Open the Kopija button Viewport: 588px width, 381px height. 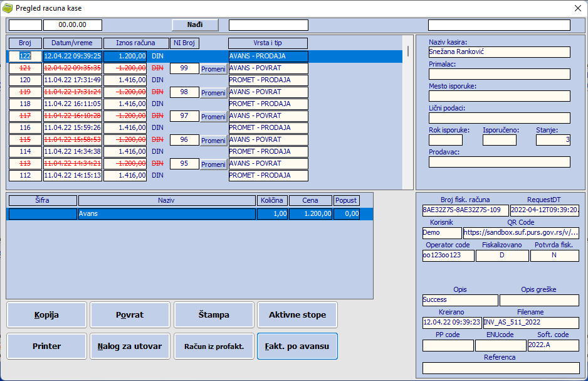[46, 314]
